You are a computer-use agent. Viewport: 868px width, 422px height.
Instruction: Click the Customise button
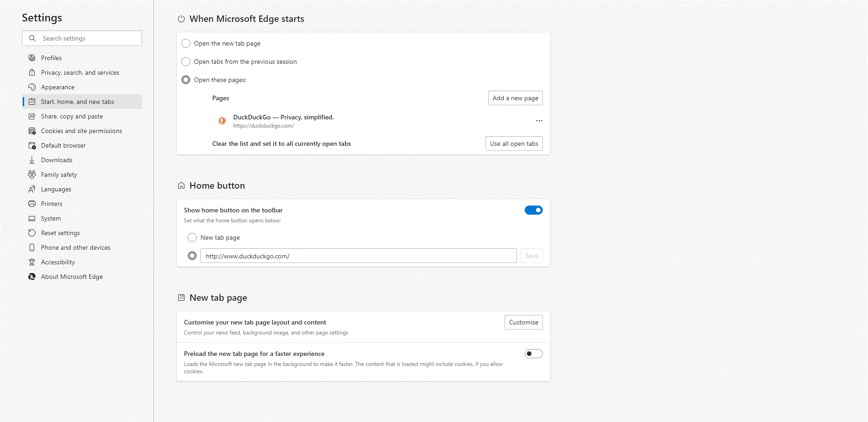[523, 322]
